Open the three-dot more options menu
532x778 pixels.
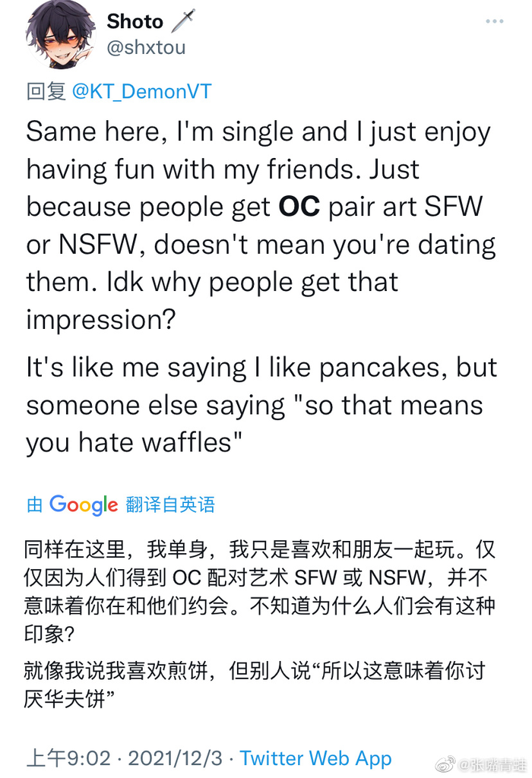tap(494, 21)
